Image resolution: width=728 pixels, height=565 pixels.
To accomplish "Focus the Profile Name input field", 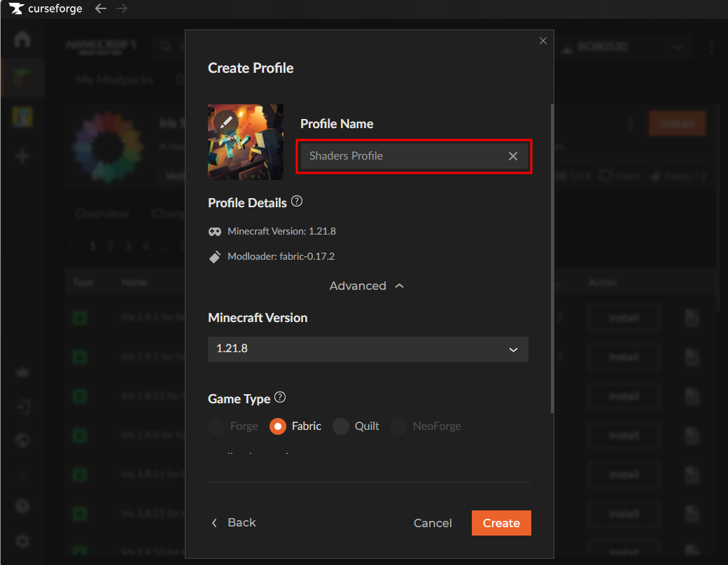I will [414, 156].
